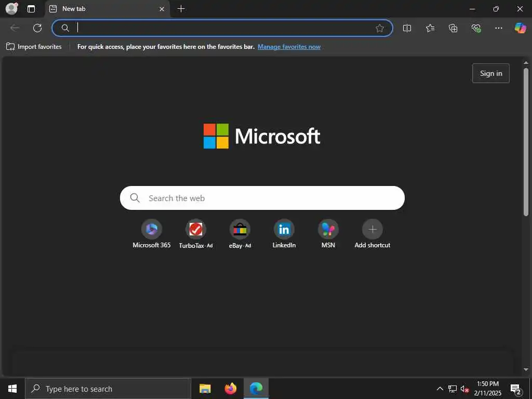The width and height of the screenshot is (532, 399).
Task: Open the notification center icon
Action: click(516, 389)
